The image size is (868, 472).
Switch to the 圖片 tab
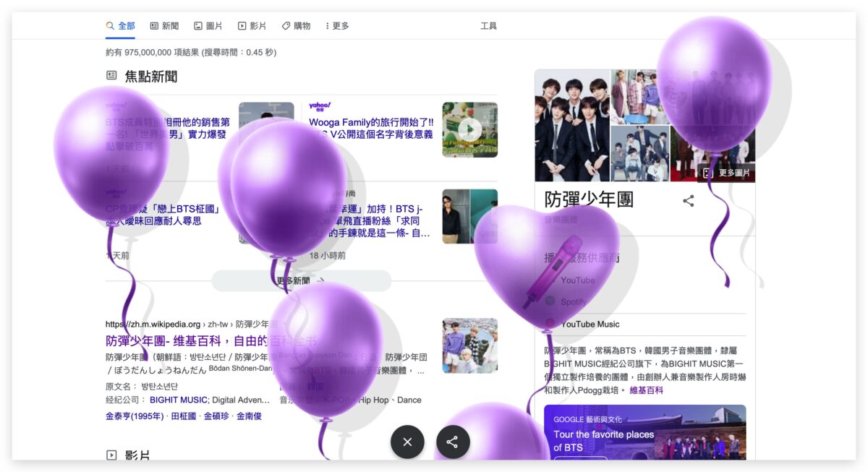208,26
